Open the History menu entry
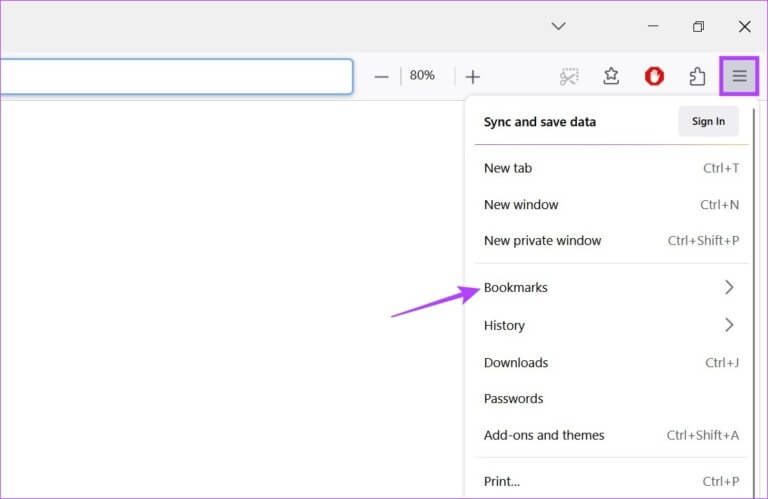Viewport: 768px width, 499px height. tap(611, 325)
